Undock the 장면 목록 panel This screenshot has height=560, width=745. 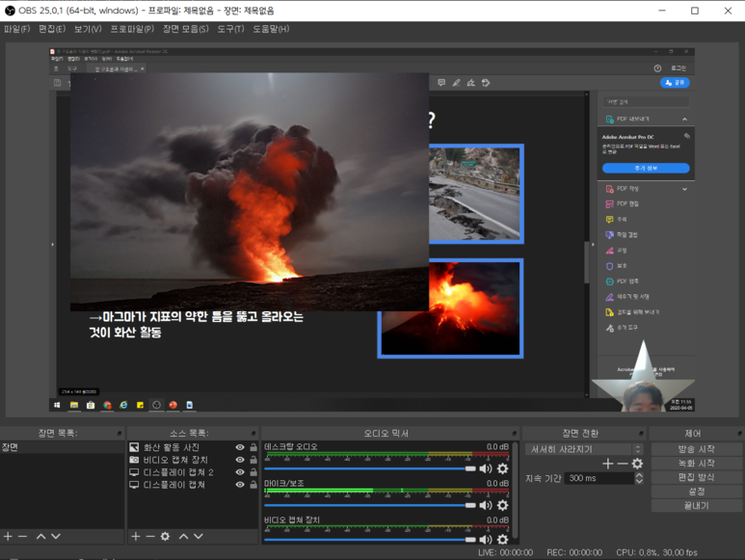120,433
